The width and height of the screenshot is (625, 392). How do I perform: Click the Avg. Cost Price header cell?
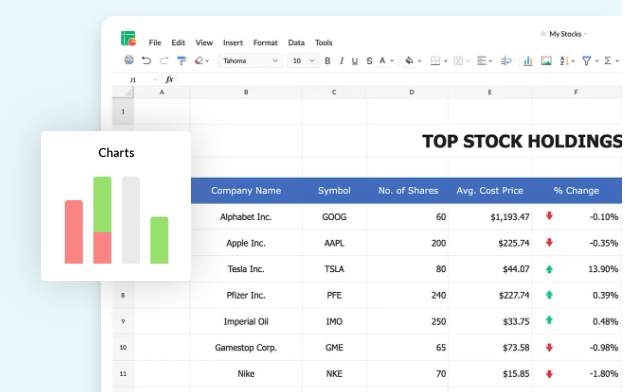click(x=490, y=191)
